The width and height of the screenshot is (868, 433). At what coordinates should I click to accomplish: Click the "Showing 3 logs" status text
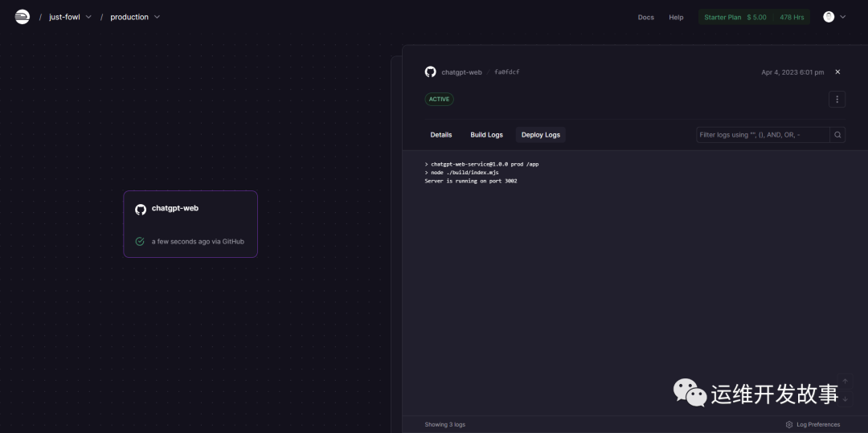coord(445,425)
